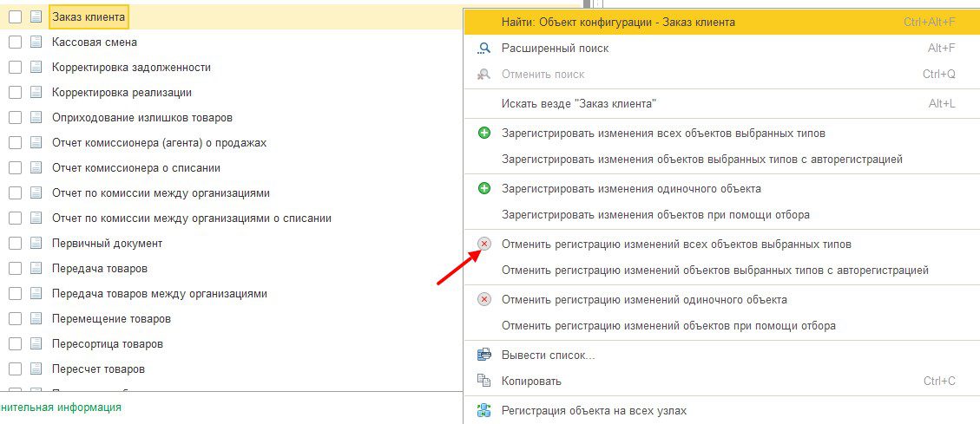Select the Первичный документ row
Image resolution: width=980 pixels, height=424 pixels.
point(107,244)
